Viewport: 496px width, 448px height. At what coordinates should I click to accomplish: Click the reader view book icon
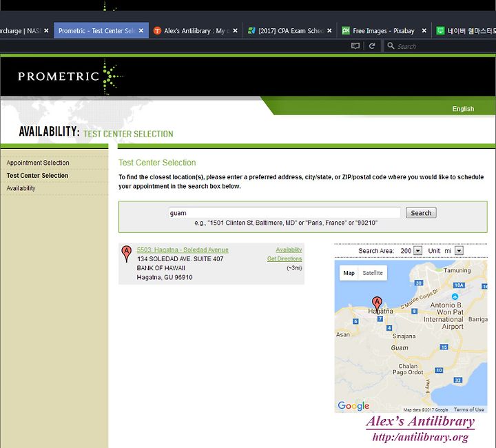[x=355, y=46]
